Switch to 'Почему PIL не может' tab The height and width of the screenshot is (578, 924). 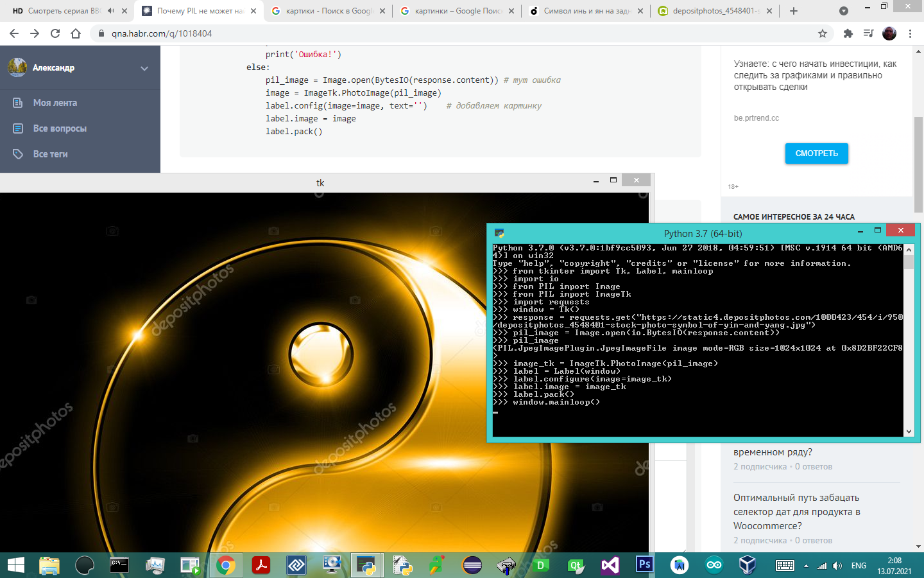(200, 11)
